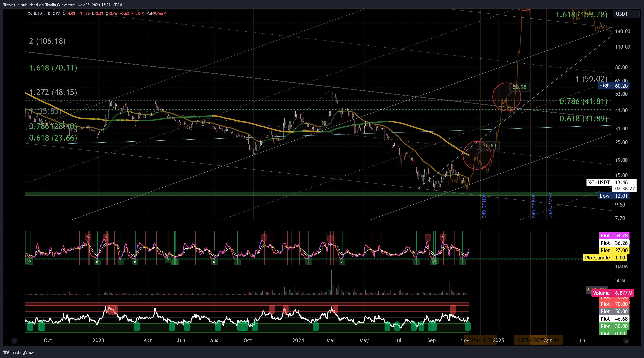Select the PlotCandle 1.00 label
Image resolution: width=644 pixels, height=358 pixels.
pos(605,257)
